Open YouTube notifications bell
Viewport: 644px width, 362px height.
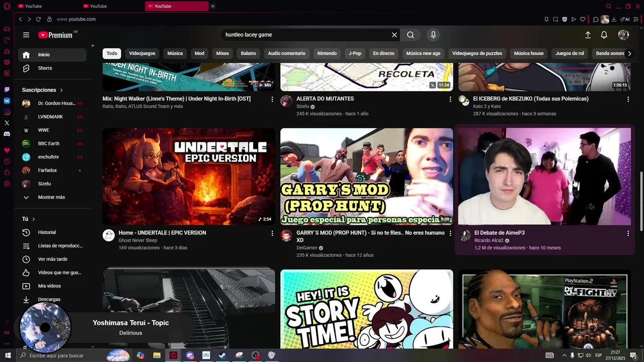[604, 35]
